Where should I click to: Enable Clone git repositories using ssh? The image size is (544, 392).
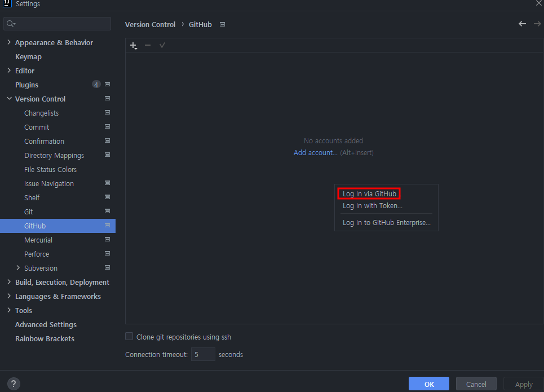tap(129, 337)
